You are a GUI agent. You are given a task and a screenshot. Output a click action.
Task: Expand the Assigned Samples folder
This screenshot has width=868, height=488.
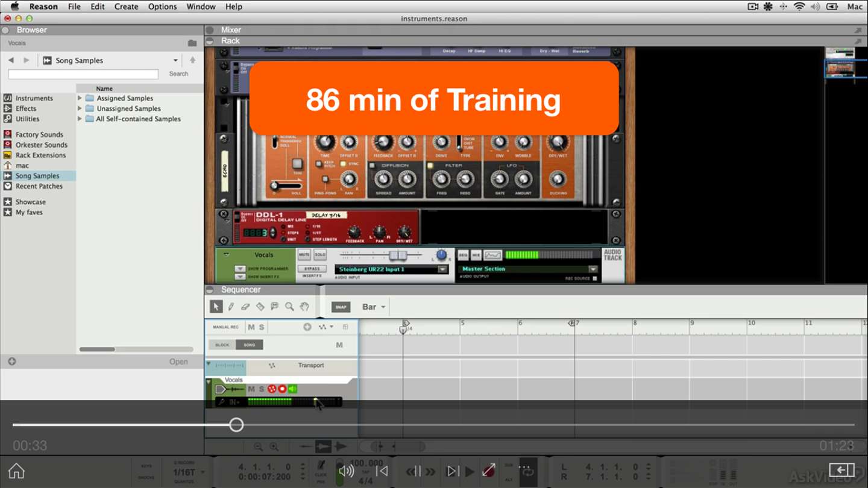(x=80, y=98)
